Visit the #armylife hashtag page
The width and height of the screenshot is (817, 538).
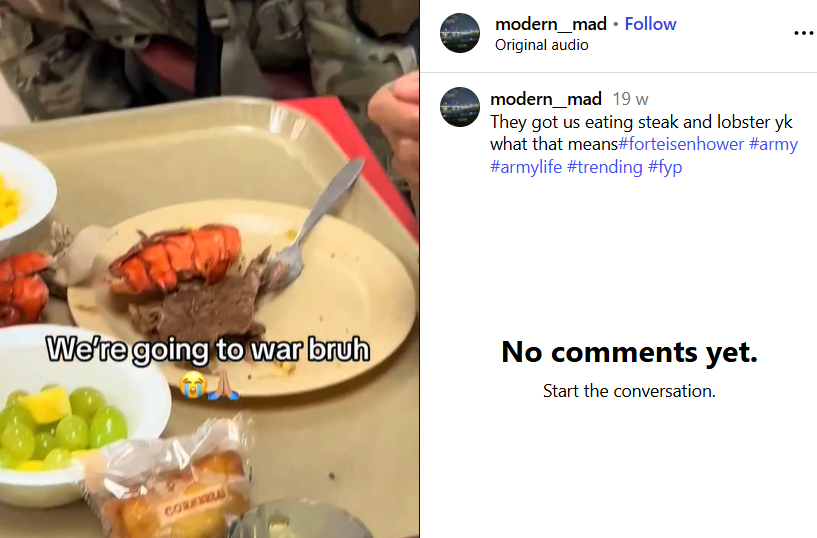[x=526, y=167]
